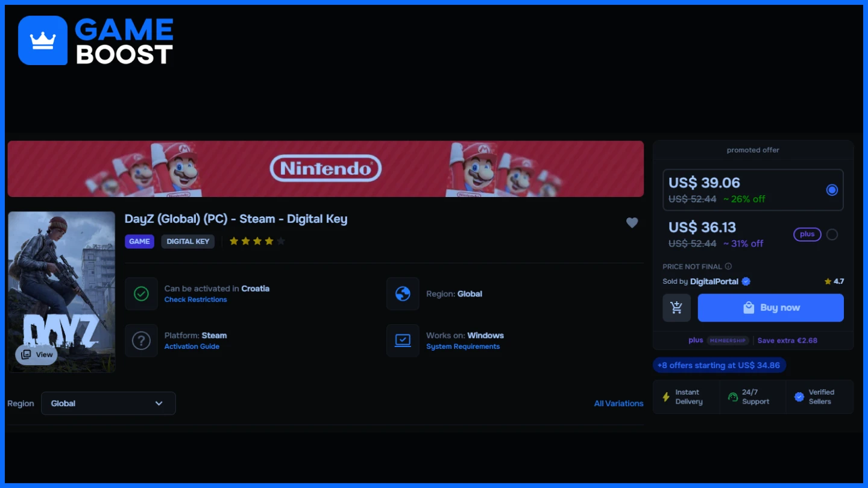Viewport: 868px width, 488px height.
Task: Click the Save extra €2.68 text
Action: point(787,340)
